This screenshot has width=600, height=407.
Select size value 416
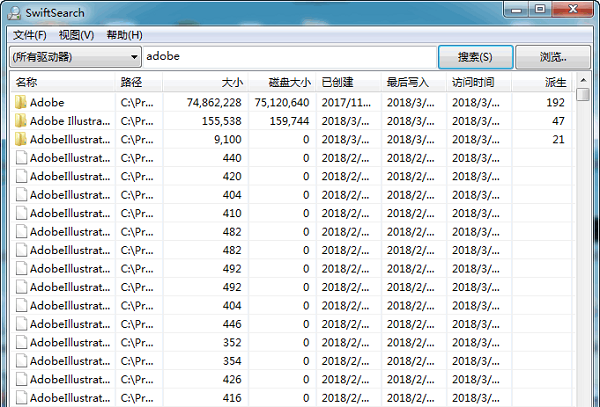(x=232, y=398)
